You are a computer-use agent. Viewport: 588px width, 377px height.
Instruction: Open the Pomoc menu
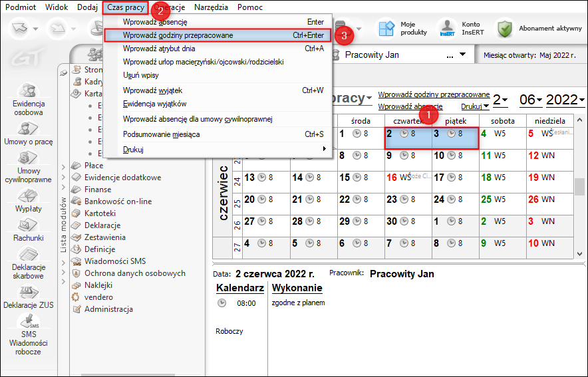[249, 7]
